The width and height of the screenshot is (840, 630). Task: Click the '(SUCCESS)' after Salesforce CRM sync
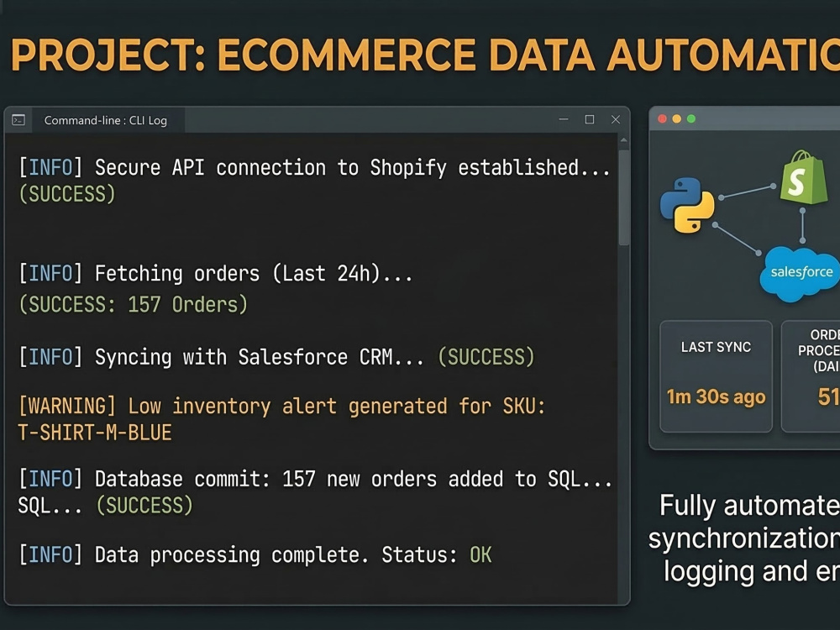(x=486, y=357)
